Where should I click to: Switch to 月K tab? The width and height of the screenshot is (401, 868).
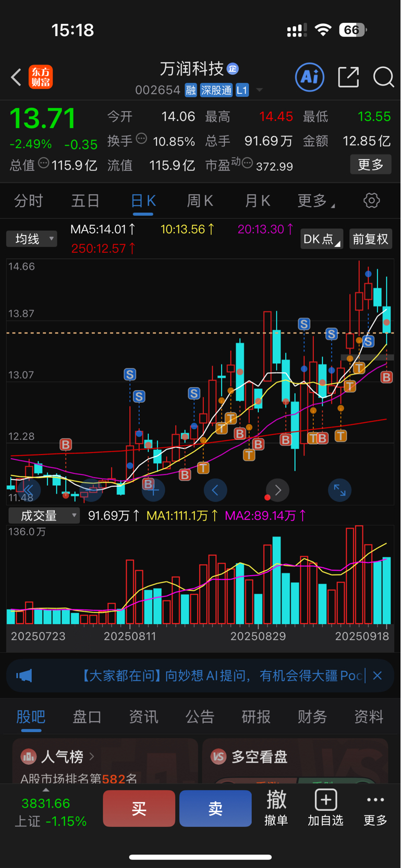pos(257,201)
